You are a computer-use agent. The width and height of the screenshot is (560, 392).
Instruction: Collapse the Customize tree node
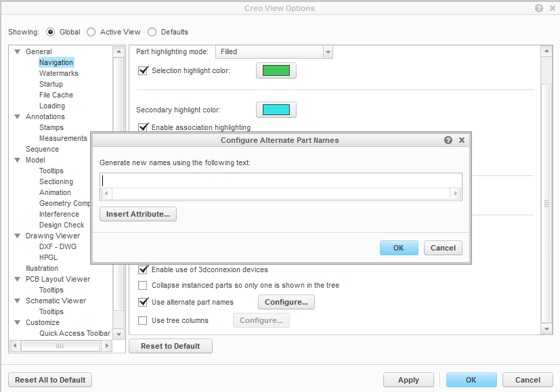17,322
